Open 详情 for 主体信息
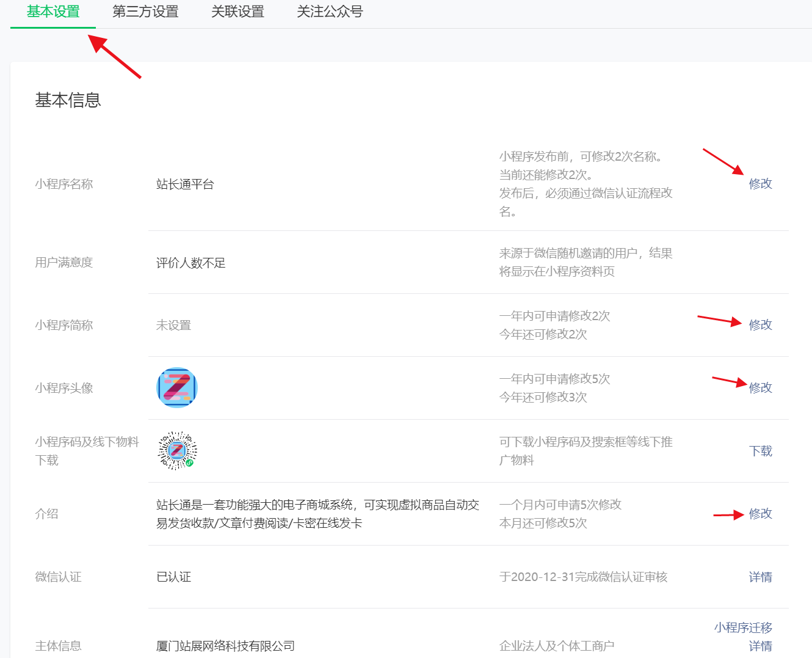The width and height of the screenshot is (812, 658). click(x=760, y=646)
